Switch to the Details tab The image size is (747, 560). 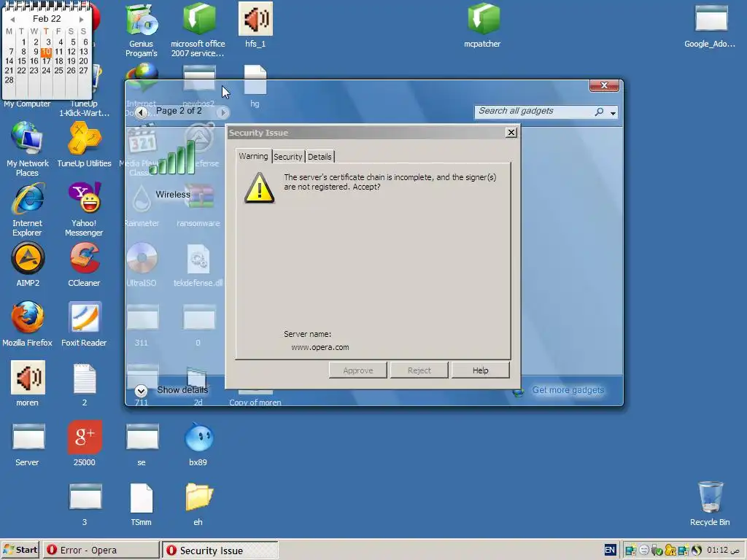tap(320, 157)
